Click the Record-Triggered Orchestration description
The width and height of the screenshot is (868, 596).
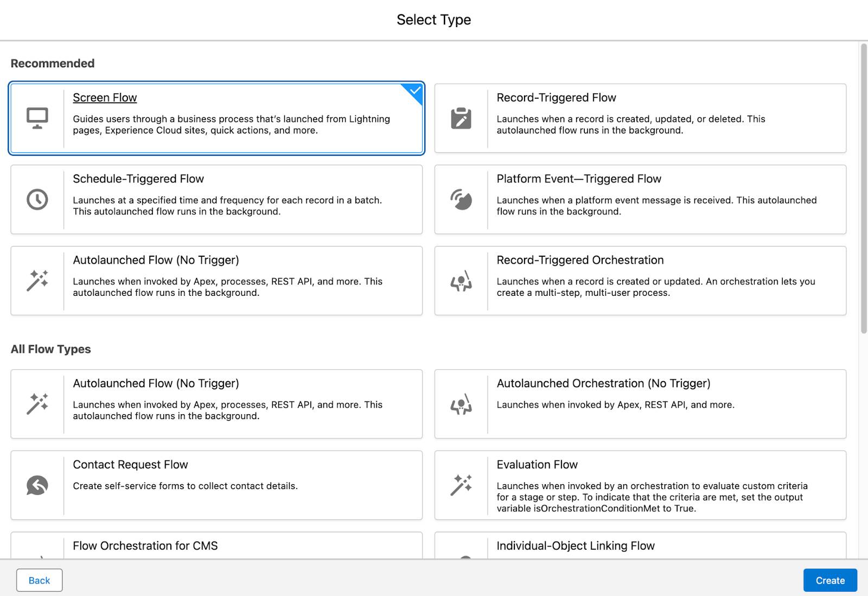656,287
